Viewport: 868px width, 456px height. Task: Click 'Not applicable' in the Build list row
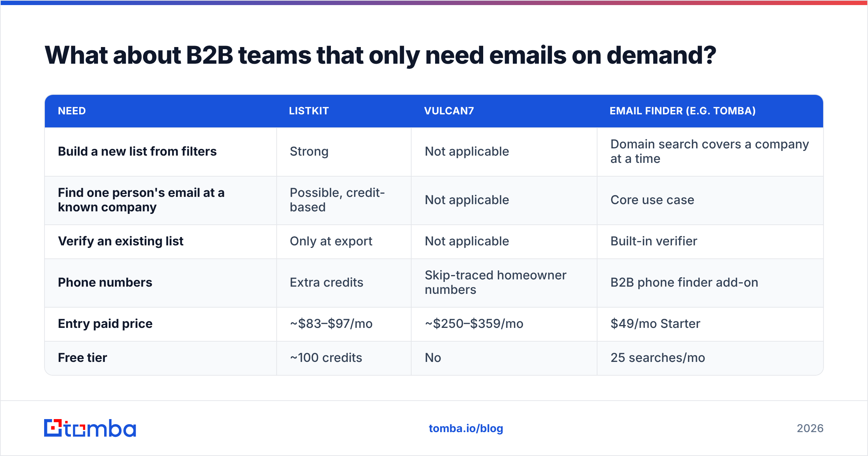(x=467, y=151)
